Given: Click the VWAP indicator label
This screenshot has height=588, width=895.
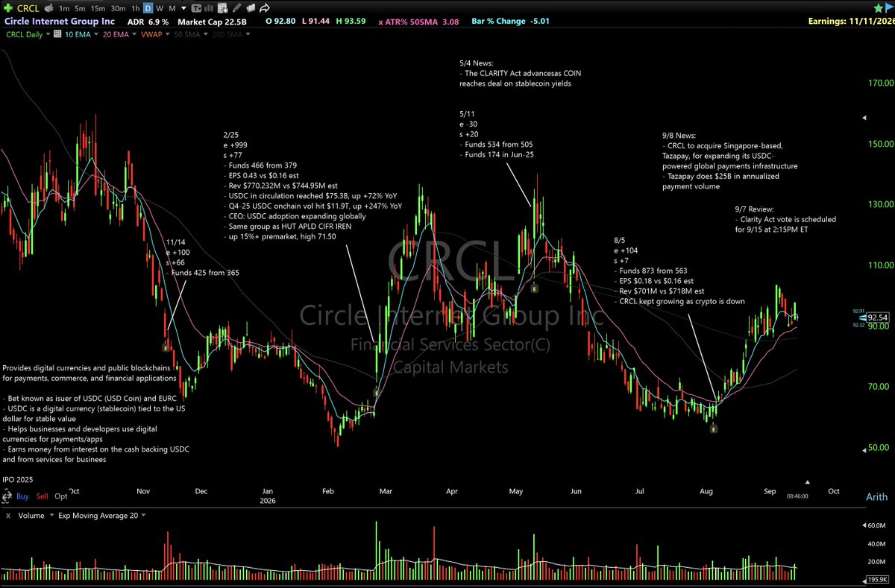Looking at the screenshot, I should pyautogui.click(x=151, y=34).
